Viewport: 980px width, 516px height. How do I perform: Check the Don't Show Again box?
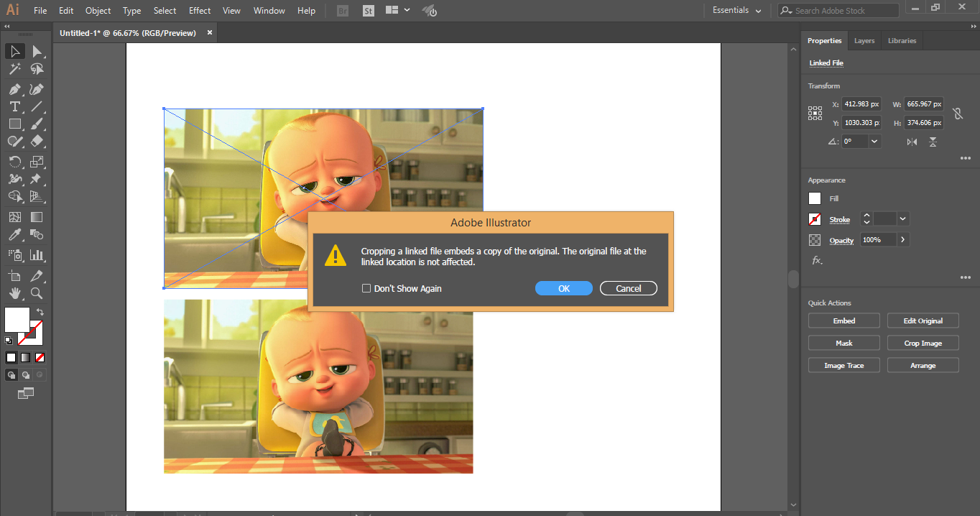point(366,287)
